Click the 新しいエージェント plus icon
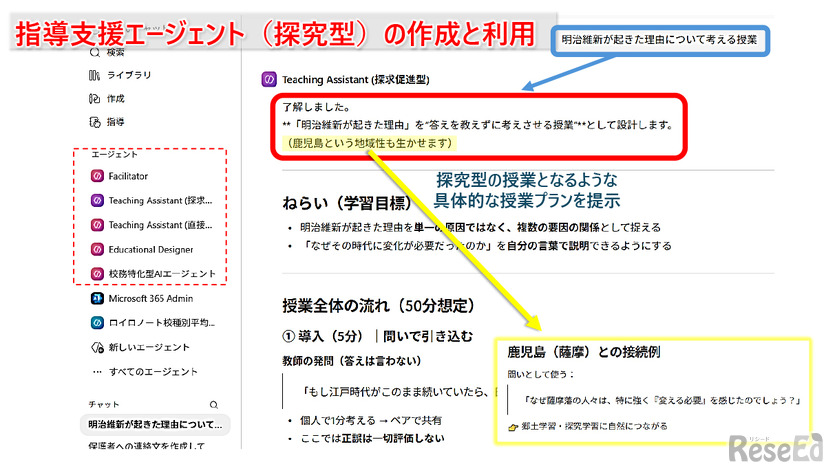Image resolution: width=826 pixels, height=464 pixels. click(97, 347)
